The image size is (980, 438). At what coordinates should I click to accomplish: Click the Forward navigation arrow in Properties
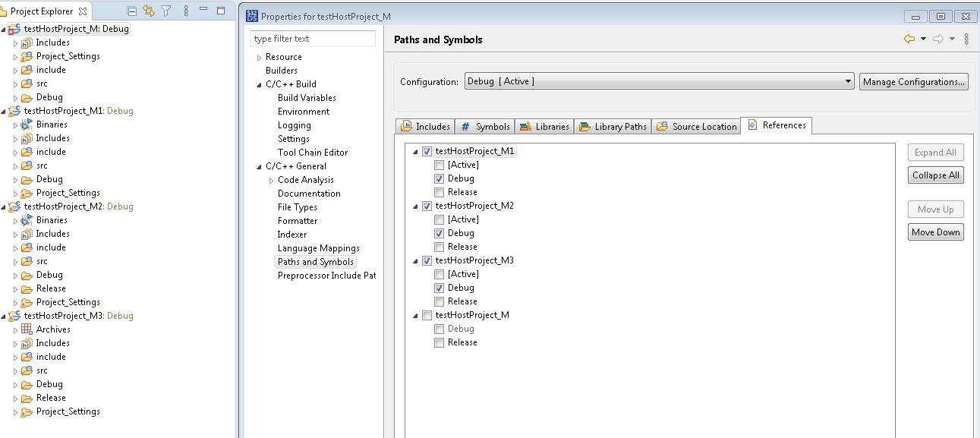938,39
